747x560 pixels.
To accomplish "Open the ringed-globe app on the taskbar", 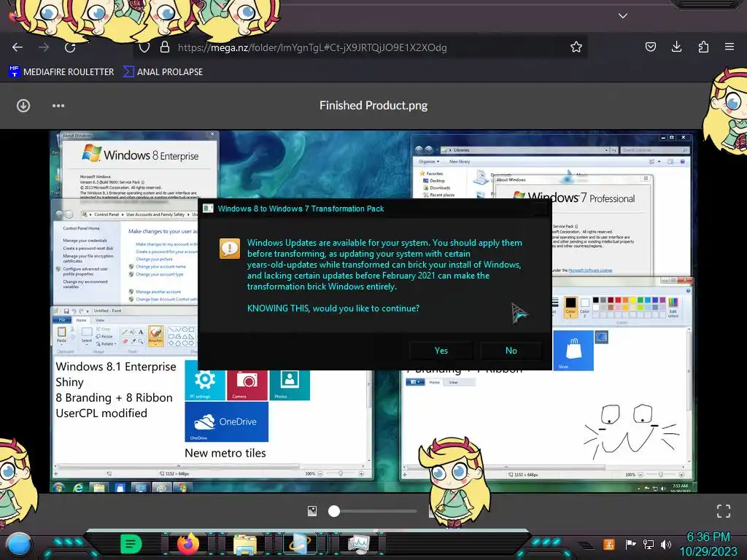I will tap(300, 544).
